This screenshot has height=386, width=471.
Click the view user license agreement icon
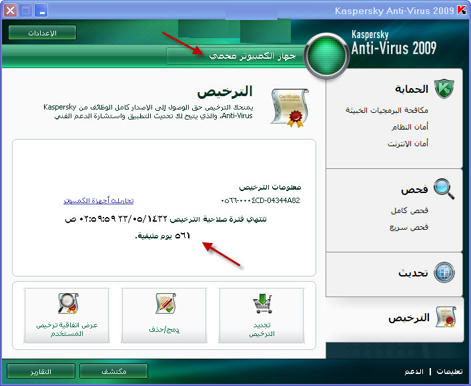pos(68,303)
